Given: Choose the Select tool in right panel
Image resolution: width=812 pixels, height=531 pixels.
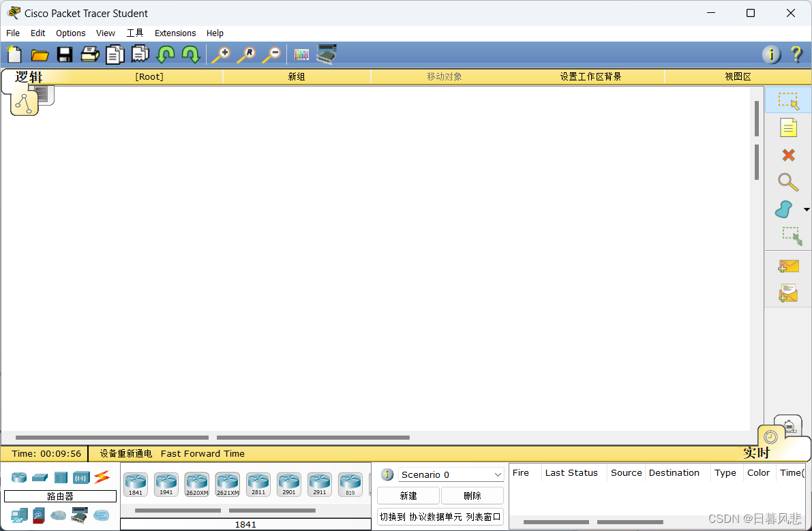Looking at the screenshot, I should coord(788,100).
